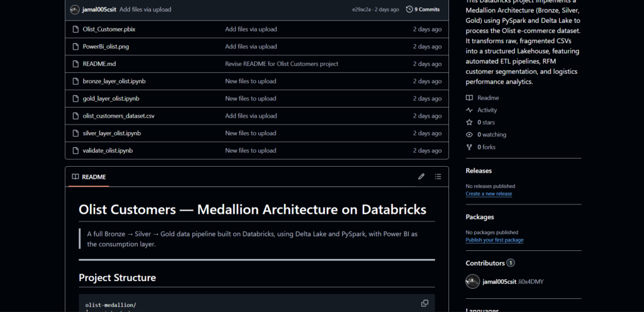
Task: Click the file icon beside silver_layer_olist.ipynb
Action: 75,133
